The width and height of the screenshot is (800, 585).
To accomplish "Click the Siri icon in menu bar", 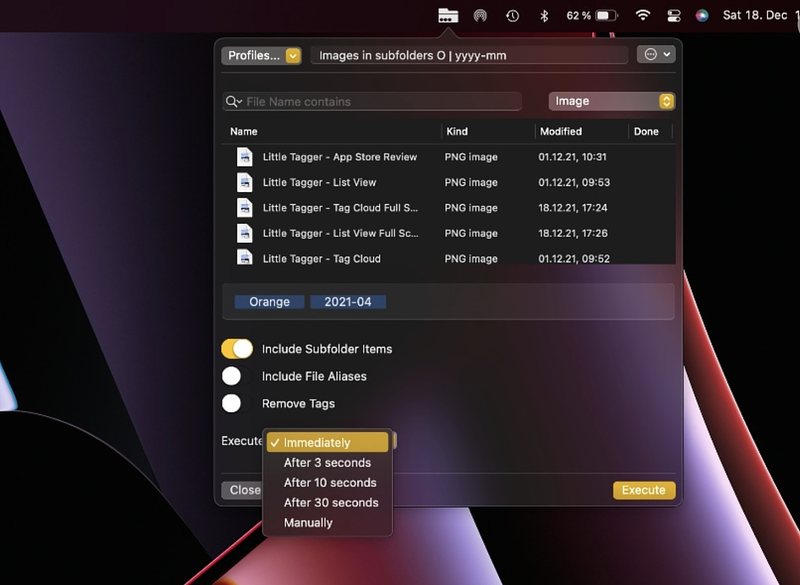I will (x=702, y=16).
